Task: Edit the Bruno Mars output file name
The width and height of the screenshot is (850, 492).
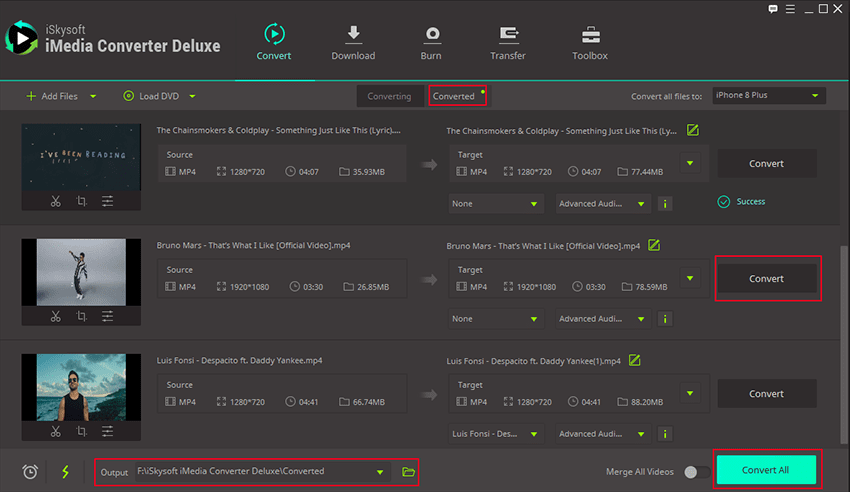Action: coord(654,245)
